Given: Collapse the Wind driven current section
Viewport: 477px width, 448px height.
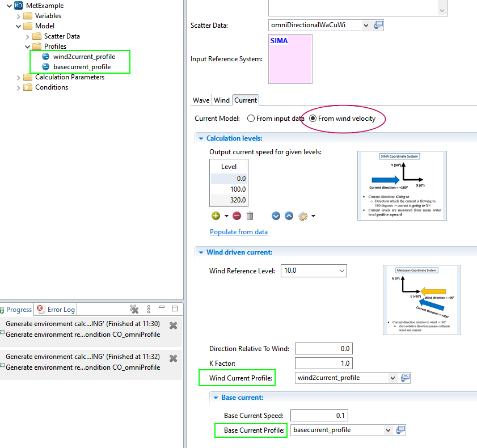Looking at the screenshot, I should [x=200, y=252].
